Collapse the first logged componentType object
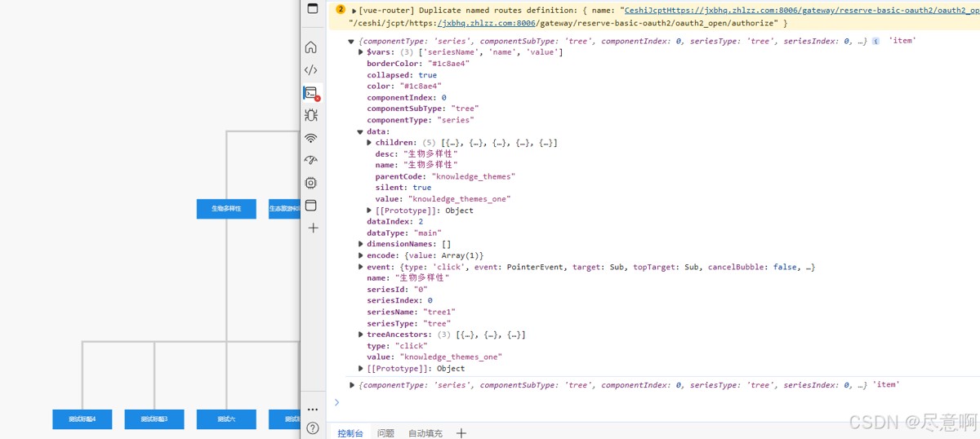Viewport: 980px width, 439px height. [x=351, y=42]
